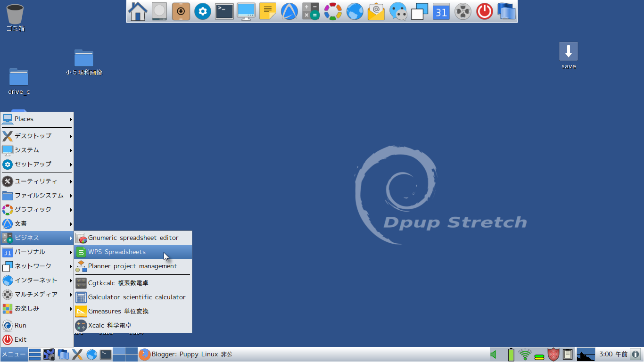This screenshot has width=644, height=362.
Task: Launch the terminal icon in the top dock
Action: pos(224,11)
